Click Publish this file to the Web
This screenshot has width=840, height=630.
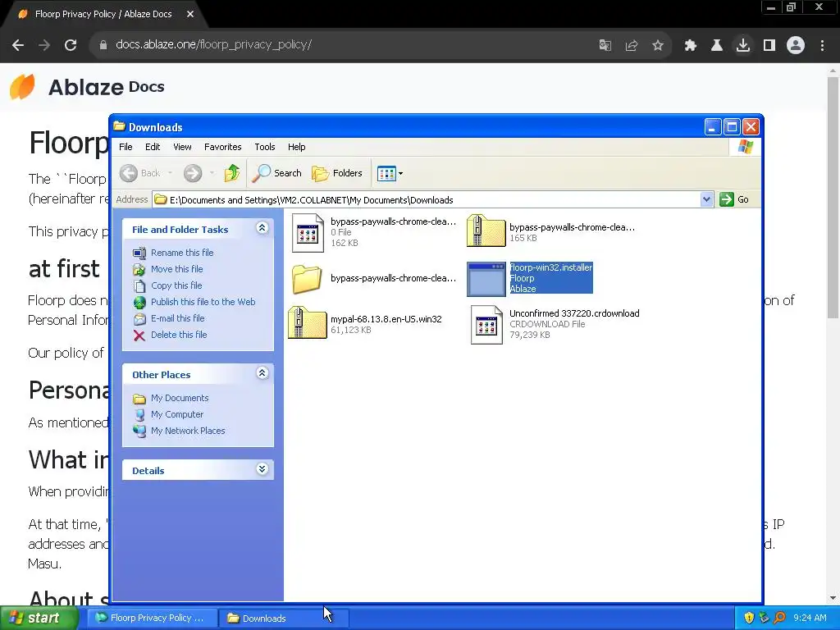pos(203,302)
